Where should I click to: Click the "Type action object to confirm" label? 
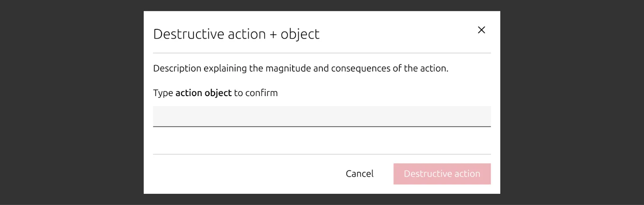215,93
